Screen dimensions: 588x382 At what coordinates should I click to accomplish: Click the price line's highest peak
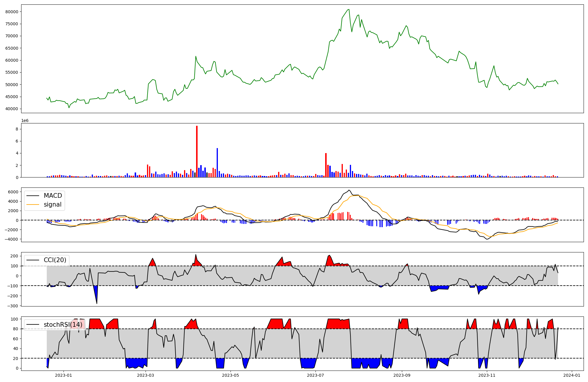tap(349, 9)
